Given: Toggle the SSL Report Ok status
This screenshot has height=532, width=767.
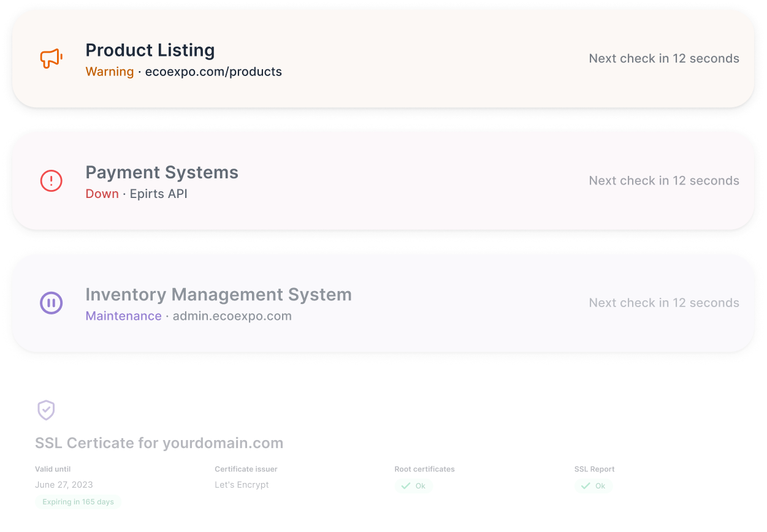Looking at the screenshot, I should pyautogui.click(x=593, y=485).
